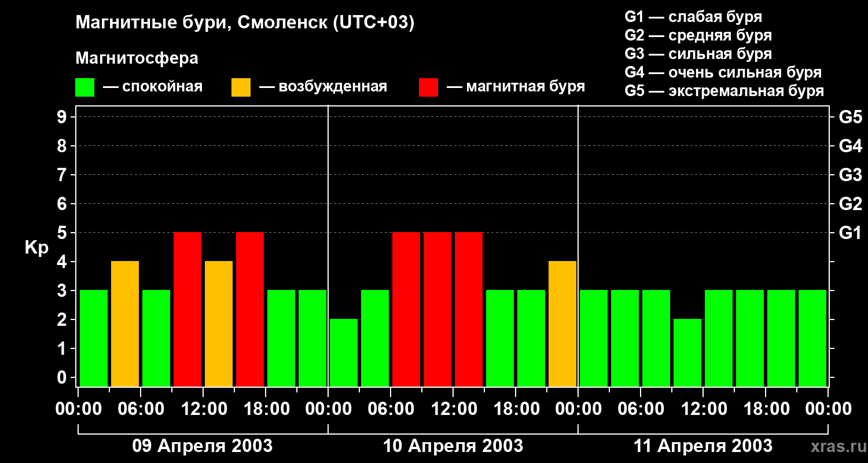This screenshot has height=463, width=868.
Task: Click the Kp axis label
Action: pos(36,248)
